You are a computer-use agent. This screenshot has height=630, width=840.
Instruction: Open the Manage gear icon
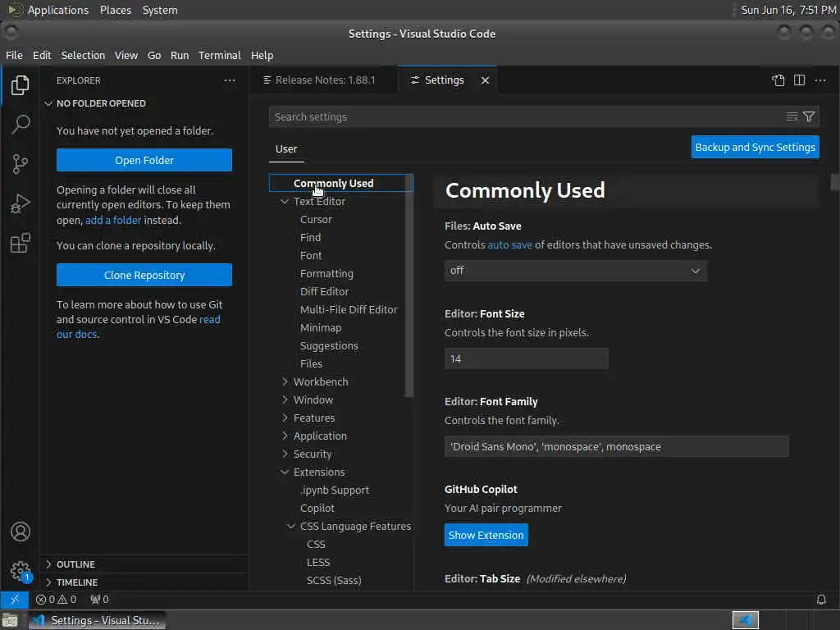(20, 571)
